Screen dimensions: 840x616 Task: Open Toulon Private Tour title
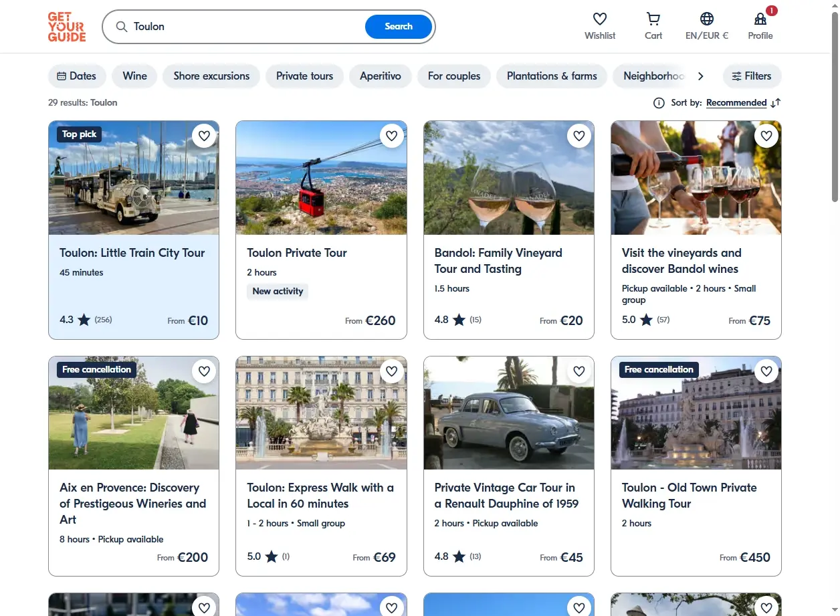(x=297, y=253)
